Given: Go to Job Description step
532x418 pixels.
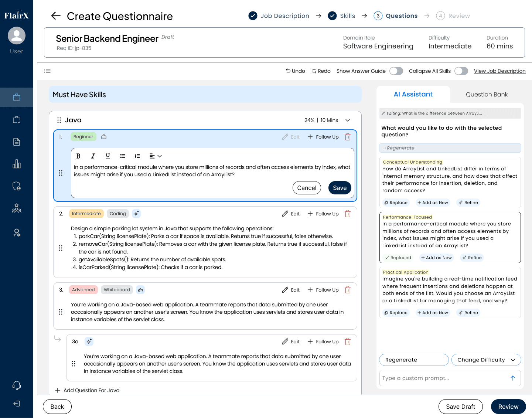Looking at the screenshot, I should 279,16.
